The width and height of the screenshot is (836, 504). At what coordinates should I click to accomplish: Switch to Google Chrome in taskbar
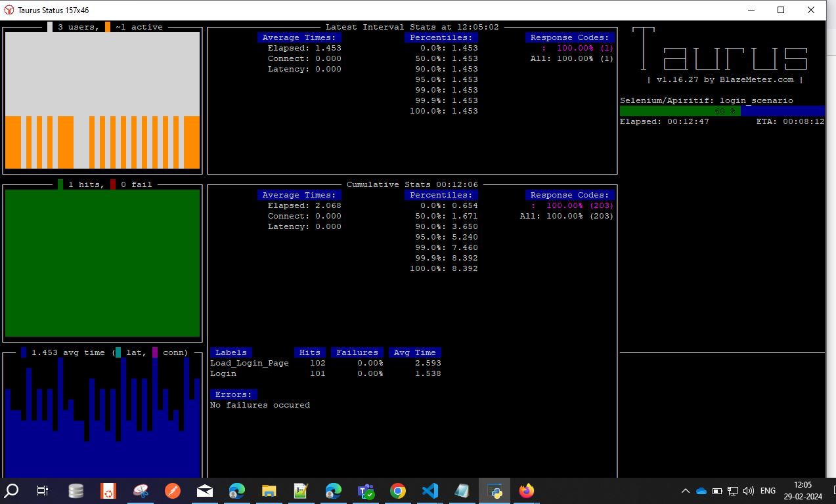(397, 491)
